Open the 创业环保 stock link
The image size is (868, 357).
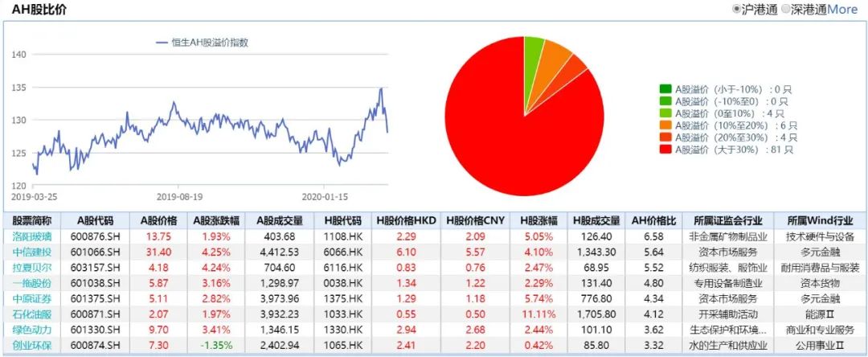click(x=31, y=346)
